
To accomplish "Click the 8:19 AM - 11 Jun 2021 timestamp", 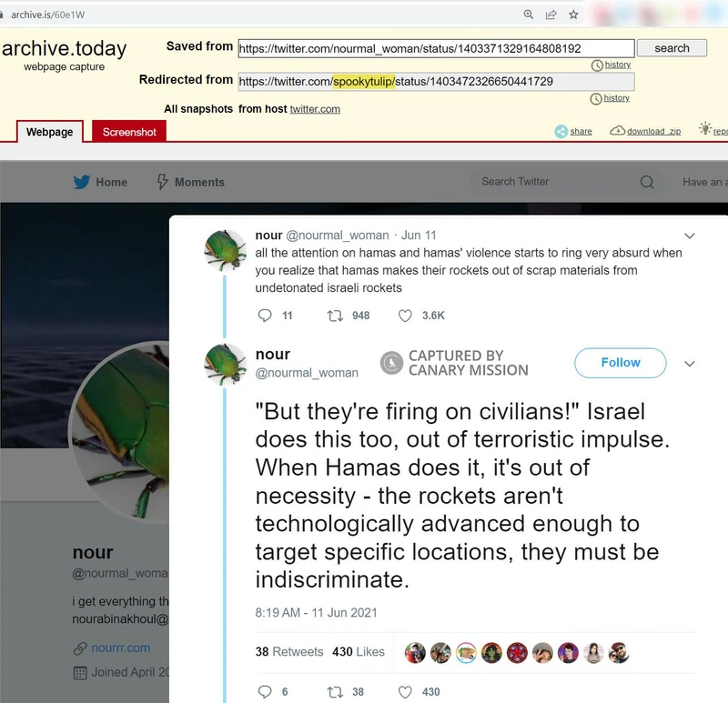I will tap(316, 613).
